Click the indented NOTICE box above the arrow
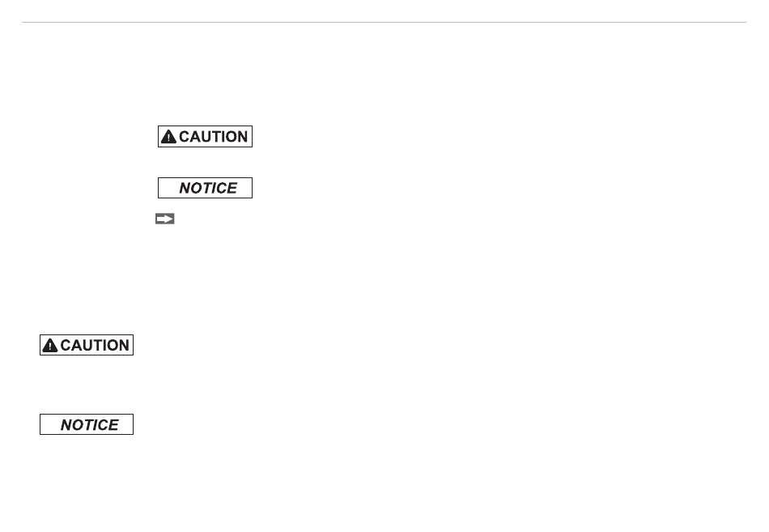 click(205, 188)
